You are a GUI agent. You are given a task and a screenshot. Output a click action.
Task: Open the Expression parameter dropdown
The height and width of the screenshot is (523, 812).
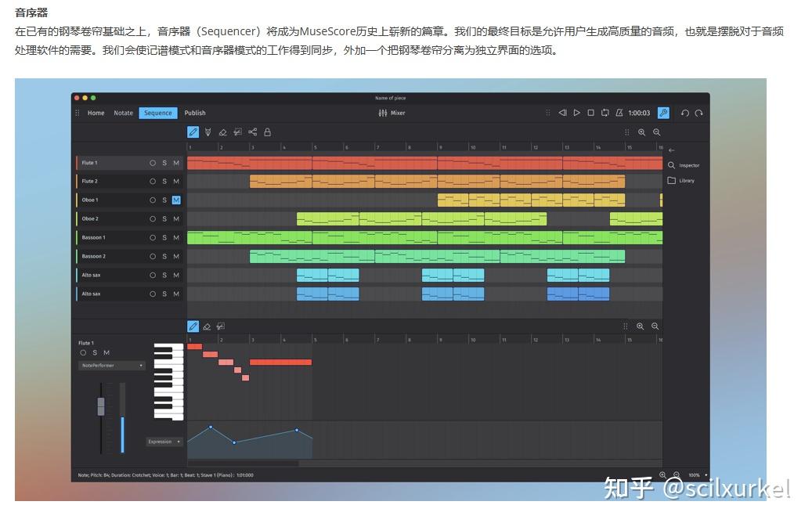pyautogui.click(x=164, y=441)
